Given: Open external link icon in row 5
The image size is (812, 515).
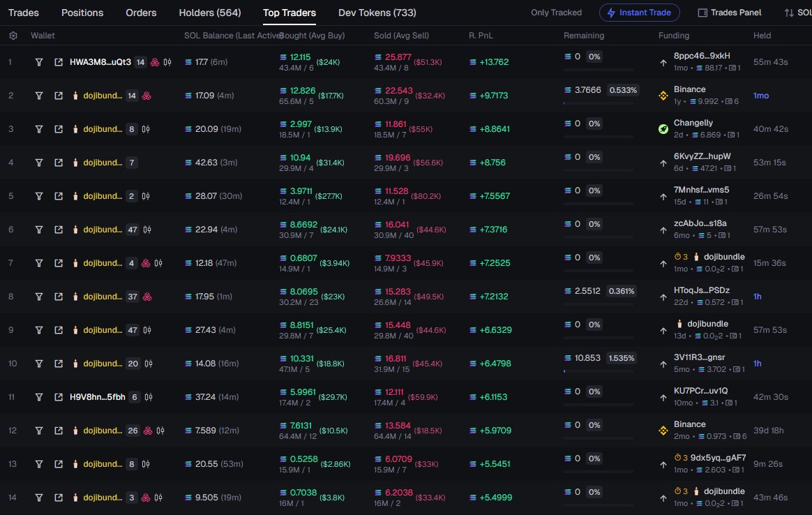Looking at the screenshot, I should 59,196.
